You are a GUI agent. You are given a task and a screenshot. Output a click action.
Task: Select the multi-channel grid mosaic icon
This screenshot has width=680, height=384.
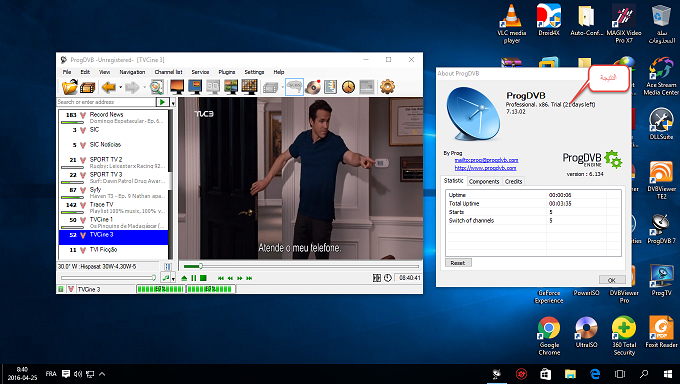[x=249, y=87]
